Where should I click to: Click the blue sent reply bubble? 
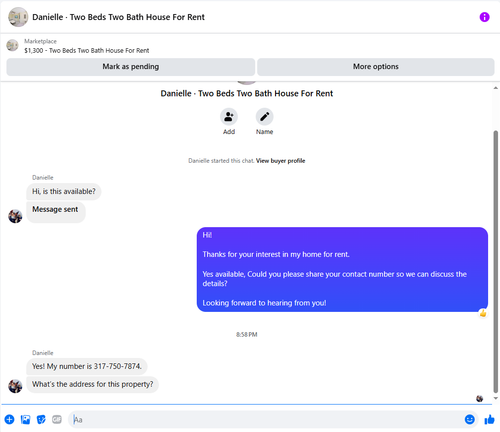click(x=342, y=269)
